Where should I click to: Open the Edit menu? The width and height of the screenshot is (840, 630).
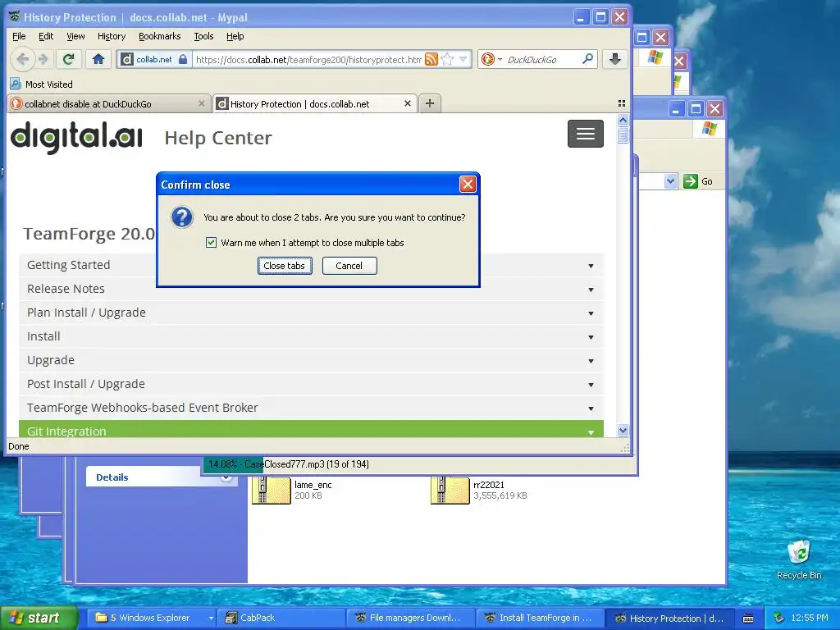click(x=46, y=36)
